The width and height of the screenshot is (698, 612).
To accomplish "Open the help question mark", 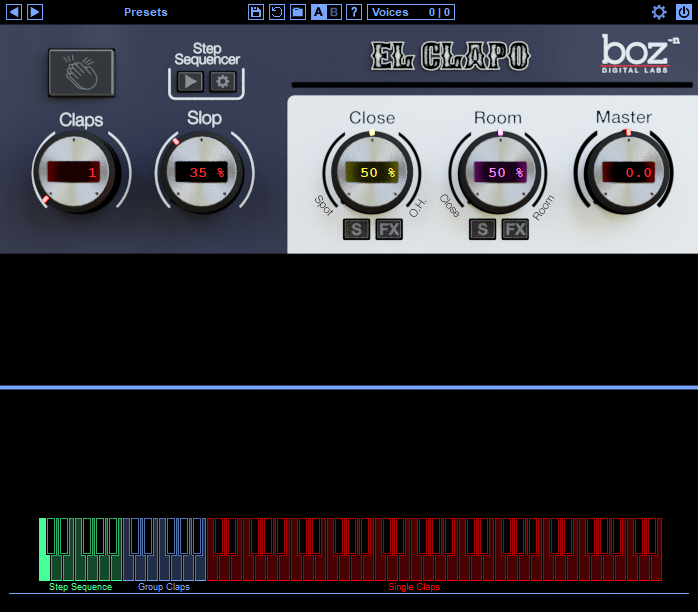I will pyautogui.click(x=353, y=12).
